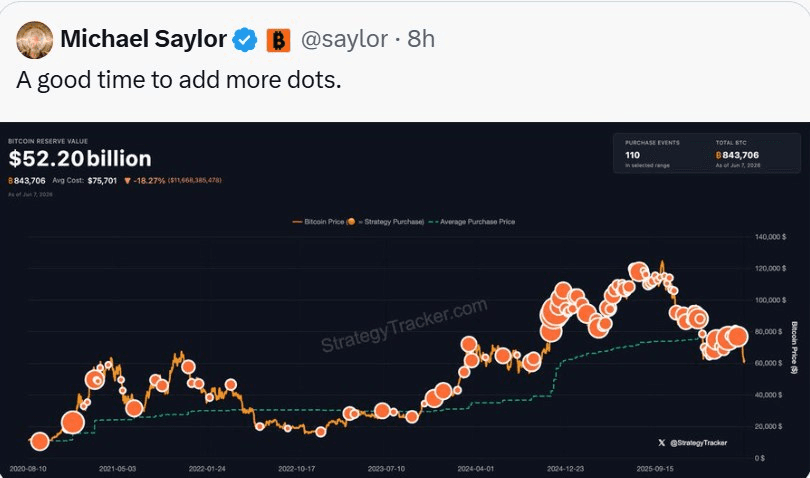
Task: Click the 8h timestamp link
Action: coord(421,39)
